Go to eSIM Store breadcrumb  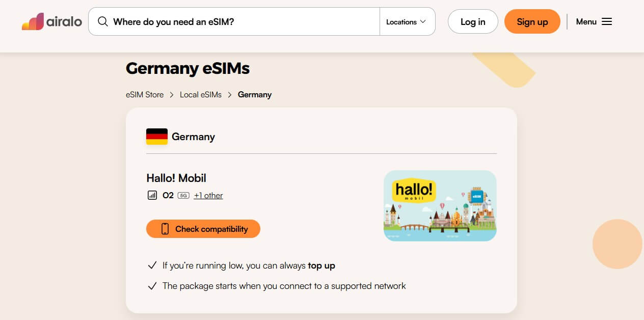[x=145, y=95]
